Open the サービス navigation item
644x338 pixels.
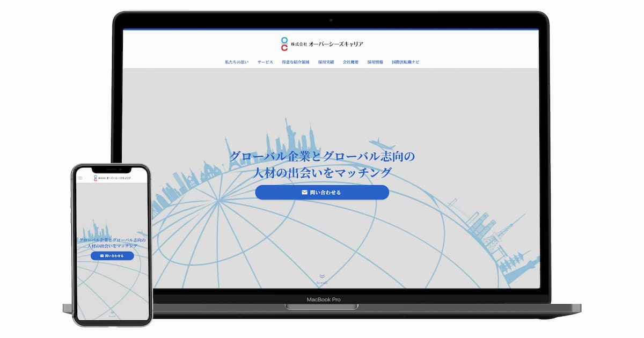pyautogui.click(x=265, y=61)
